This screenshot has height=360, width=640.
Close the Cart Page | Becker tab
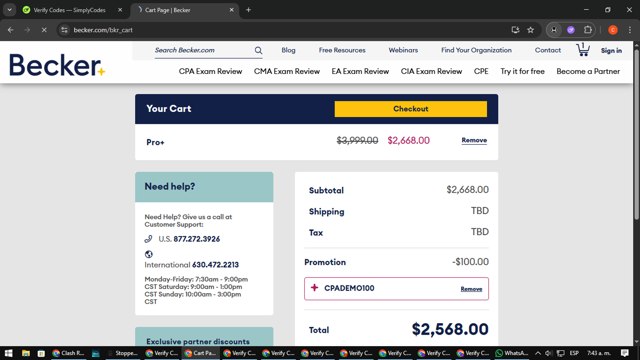coord(231,10)
